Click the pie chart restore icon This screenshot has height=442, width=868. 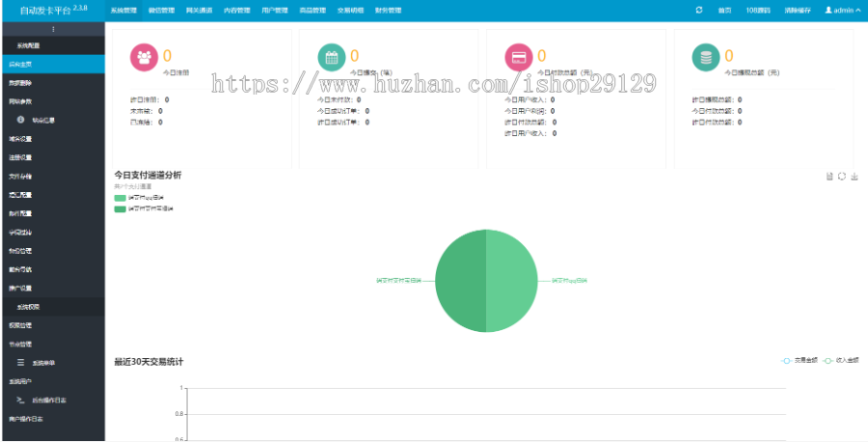click(x=841, y=177)
